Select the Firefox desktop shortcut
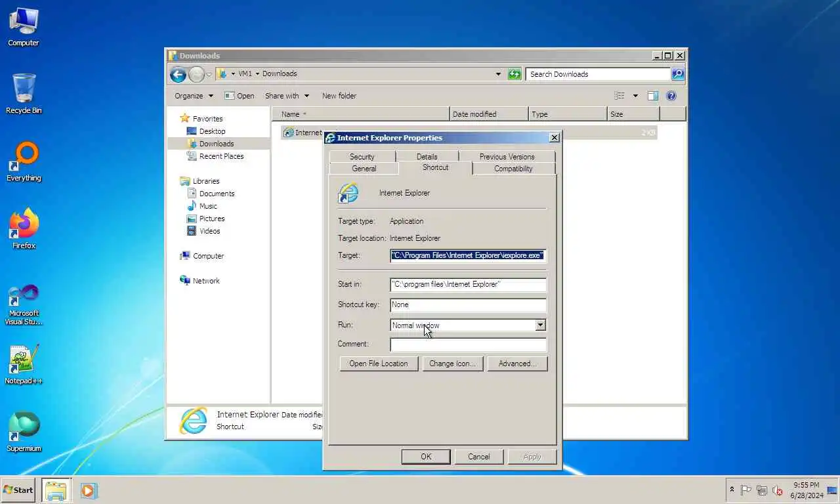This screenshot has height=504, width=840. click(x=24, y=229)
